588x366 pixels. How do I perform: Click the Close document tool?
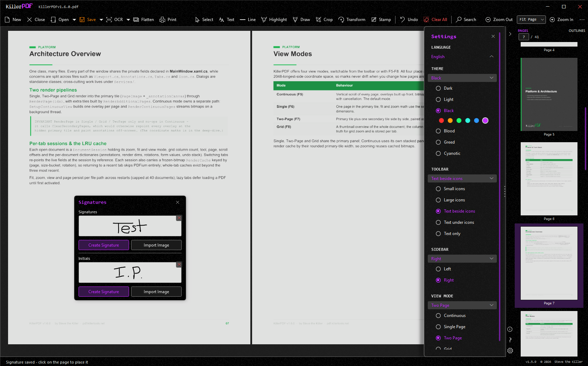tap(36, 20)
